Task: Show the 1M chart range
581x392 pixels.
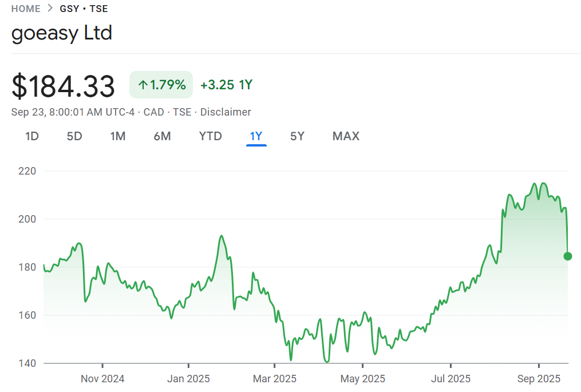Action: pyautogui.click(x=118, y=136)
